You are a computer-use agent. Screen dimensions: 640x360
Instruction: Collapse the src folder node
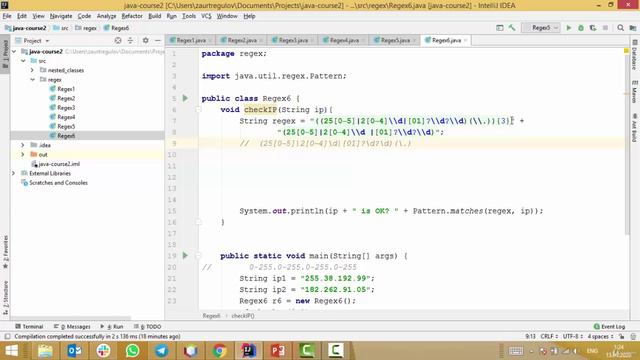23,61
